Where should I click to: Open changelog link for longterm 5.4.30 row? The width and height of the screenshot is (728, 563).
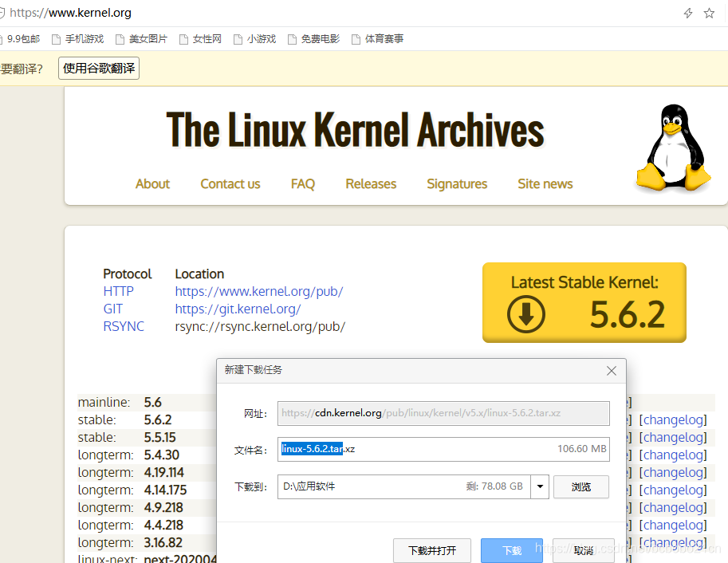(673, 455)
